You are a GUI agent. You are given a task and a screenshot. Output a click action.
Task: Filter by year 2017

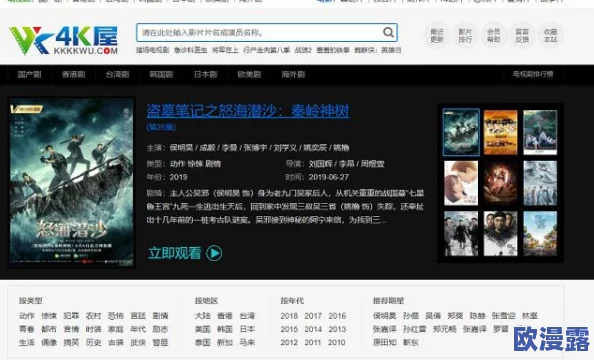click(x=313, y=316)
